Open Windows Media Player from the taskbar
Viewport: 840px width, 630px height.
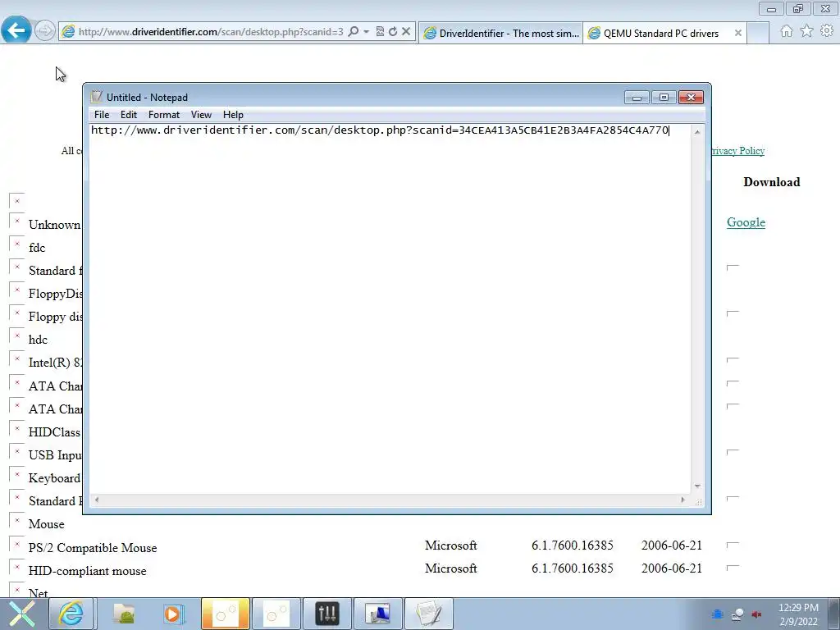pos(173,614)
